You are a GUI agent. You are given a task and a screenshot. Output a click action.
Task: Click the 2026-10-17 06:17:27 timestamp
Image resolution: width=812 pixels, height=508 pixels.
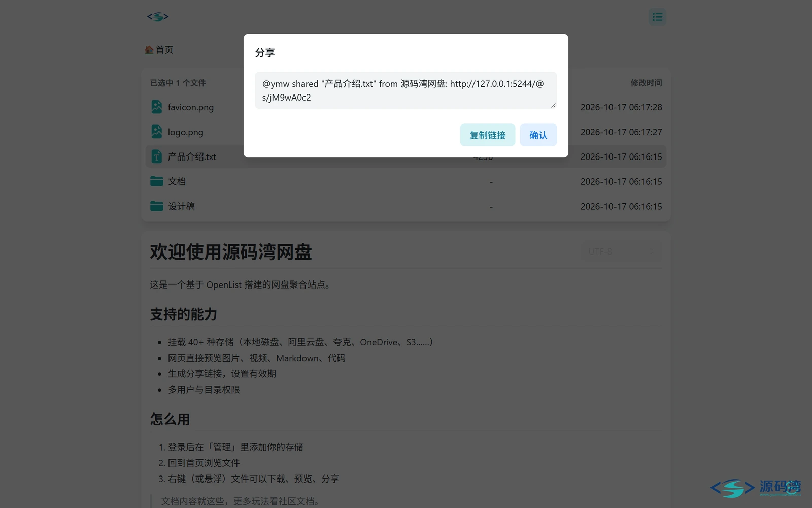[x=621, y=132]
